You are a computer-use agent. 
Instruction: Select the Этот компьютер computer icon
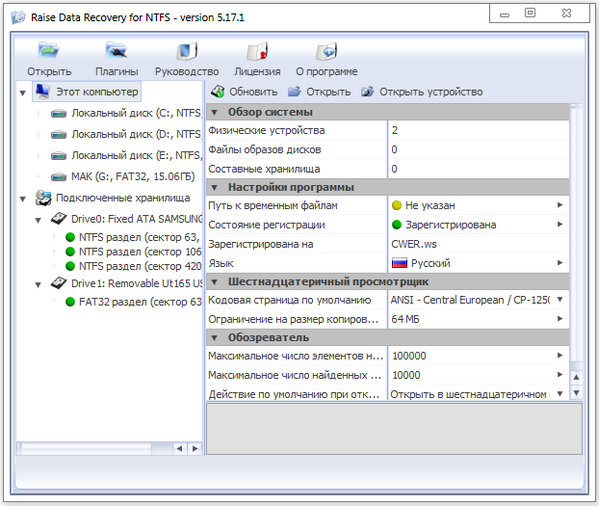(x=42, y=92)
